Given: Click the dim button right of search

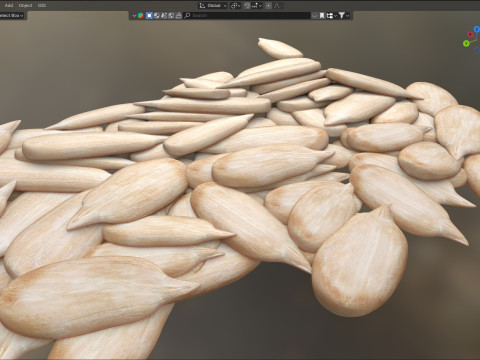Looking at the screenshot, I should click(x=315, y=16).
